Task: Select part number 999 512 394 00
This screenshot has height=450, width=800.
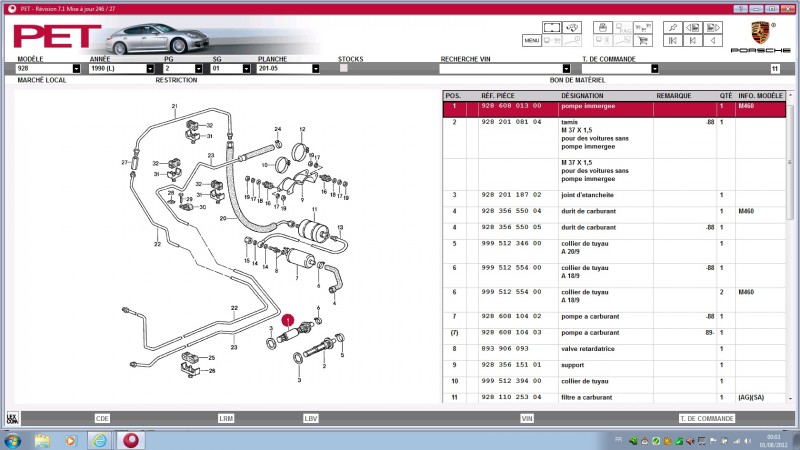Action: (511, 381)
